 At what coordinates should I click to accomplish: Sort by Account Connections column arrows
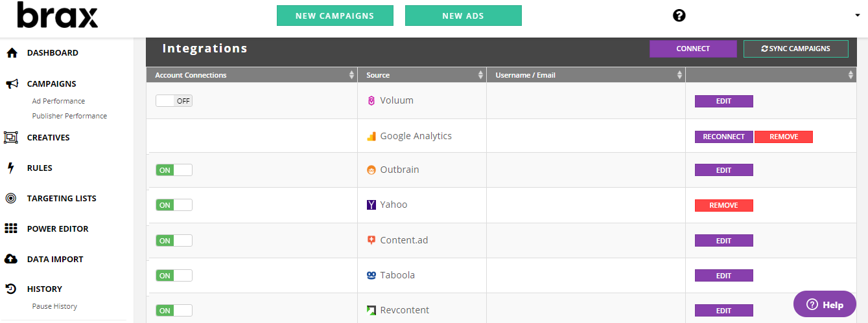(352, 75)
